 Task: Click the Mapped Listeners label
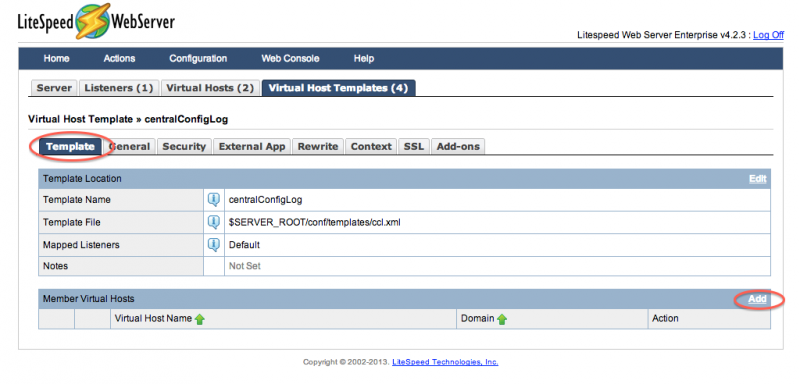81,244
